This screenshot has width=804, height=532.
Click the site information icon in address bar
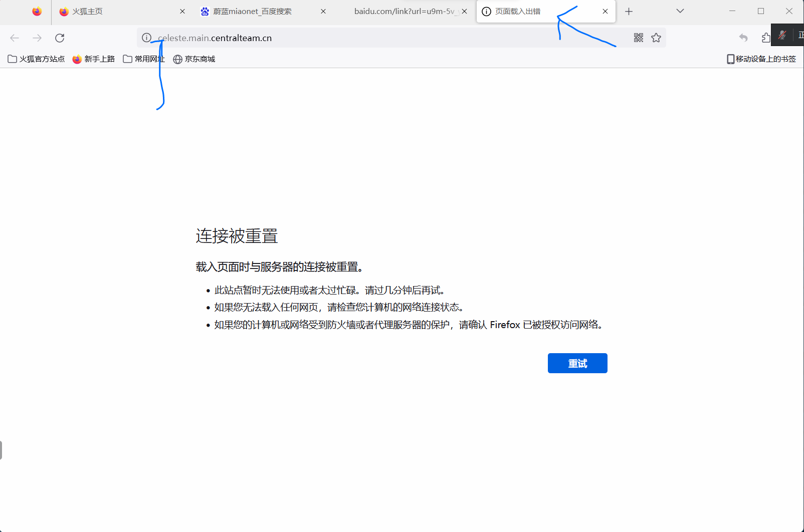click(x=146, y=38)
